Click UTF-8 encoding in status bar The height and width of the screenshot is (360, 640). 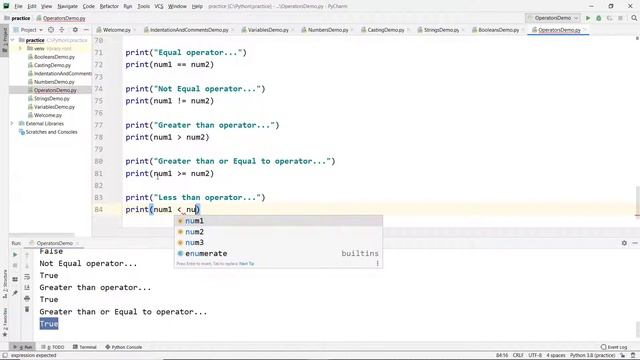[535, 355]
